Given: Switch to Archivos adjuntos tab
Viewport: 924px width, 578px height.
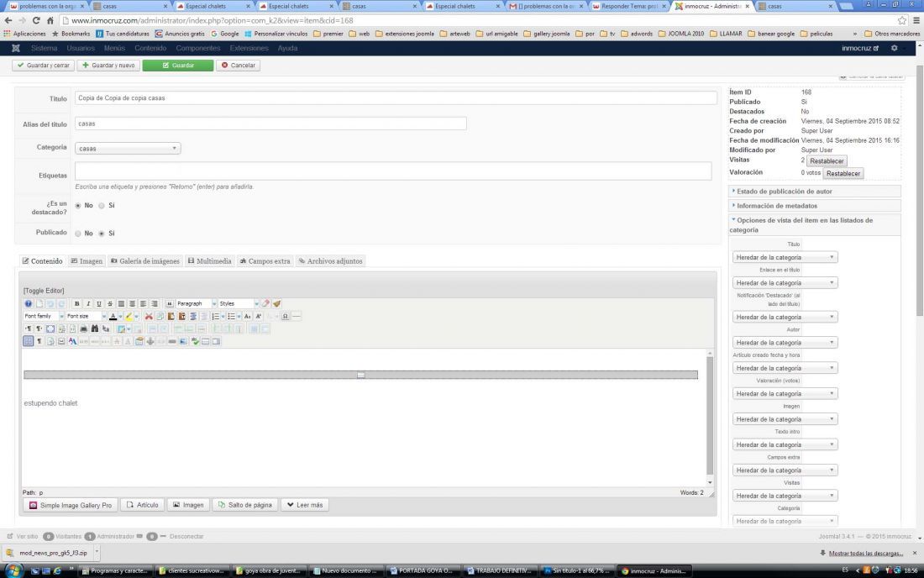Looking at the screenshot, I should coord(330,261).
